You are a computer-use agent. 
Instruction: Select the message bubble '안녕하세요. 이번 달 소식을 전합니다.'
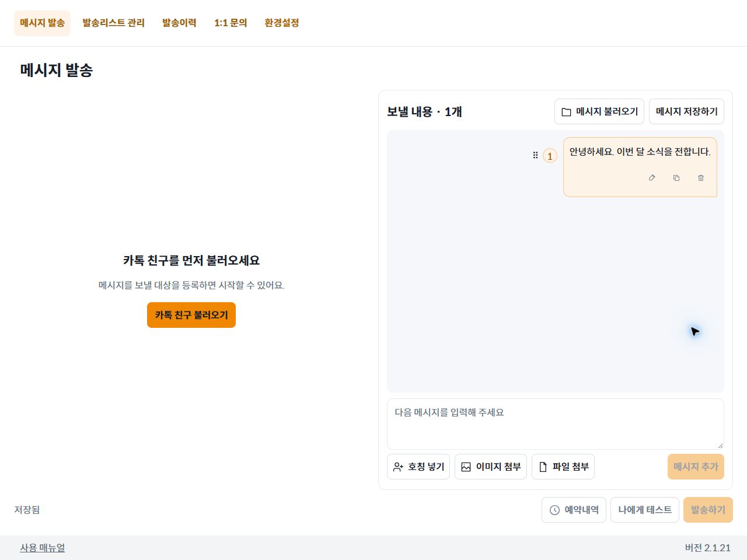tap(640, 167)
